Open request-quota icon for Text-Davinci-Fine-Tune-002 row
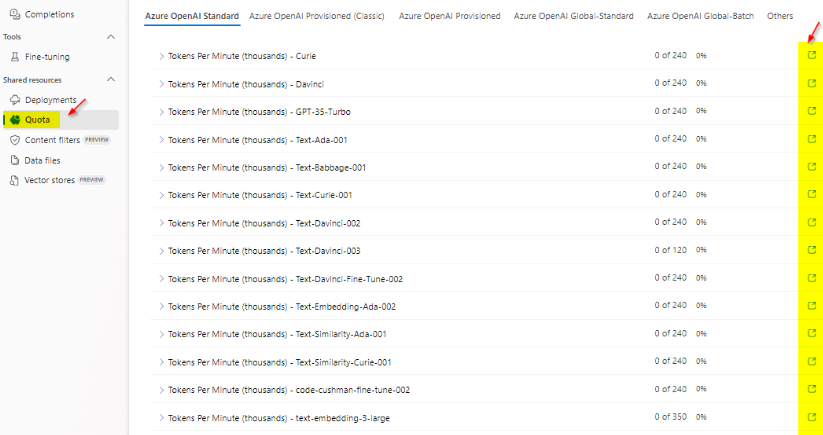Image resolution: width=823 pixels, height=435 pixels. 811,278
